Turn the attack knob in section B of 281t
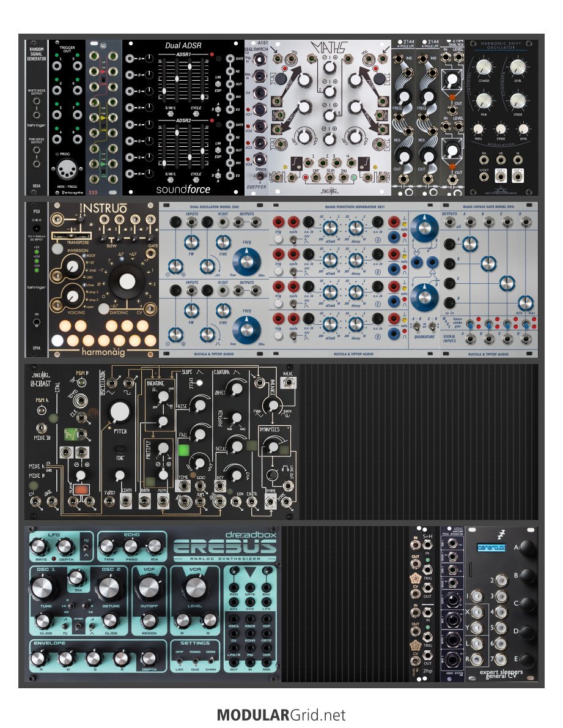Screen dimensions: 563x728 (x=329, y=259)
